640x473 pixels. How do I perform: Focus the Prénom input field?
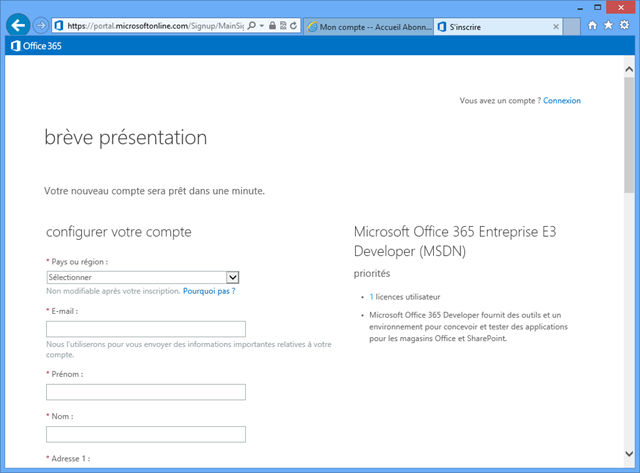coord(146,392)
